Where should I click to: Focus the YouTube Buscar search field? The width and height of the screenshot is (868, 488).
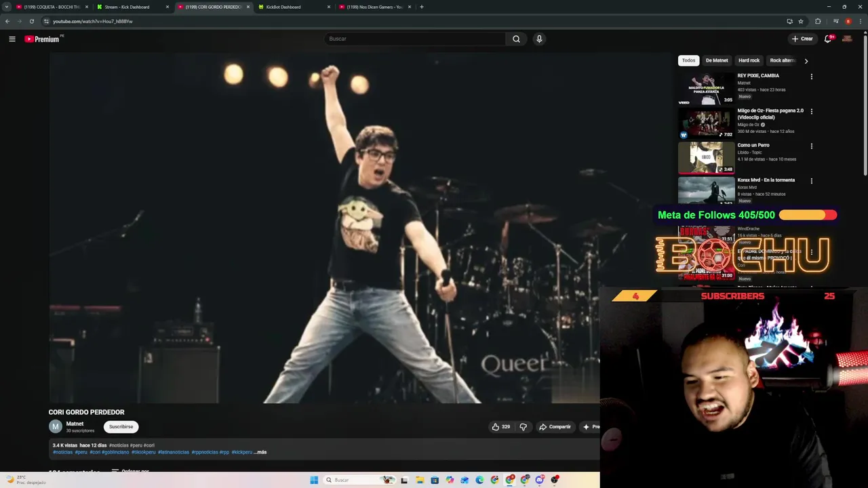(415, 39)
